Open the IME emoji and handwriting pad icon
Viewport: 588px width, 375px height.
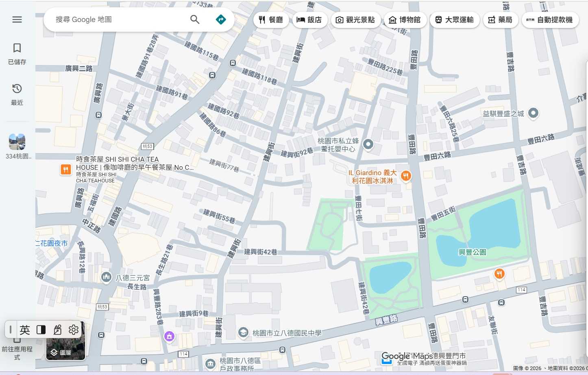tap(57, 330)
